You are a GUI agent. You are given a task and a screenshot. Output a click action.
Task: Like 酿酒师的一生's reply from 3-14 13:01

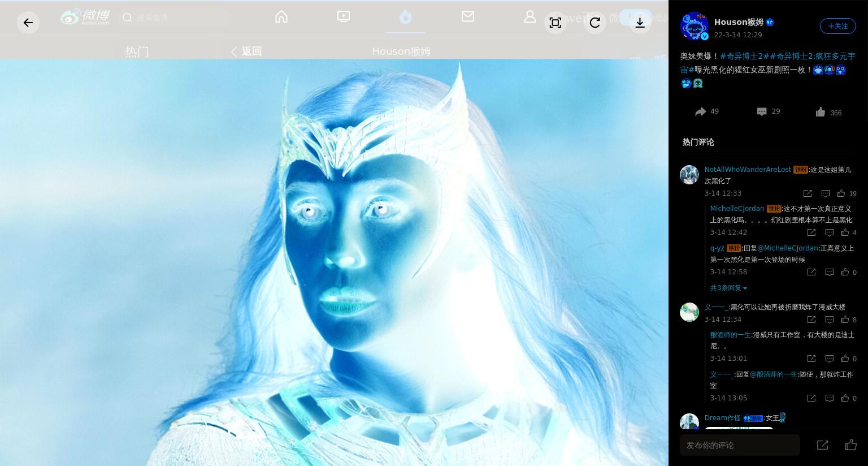coord(849,359)
